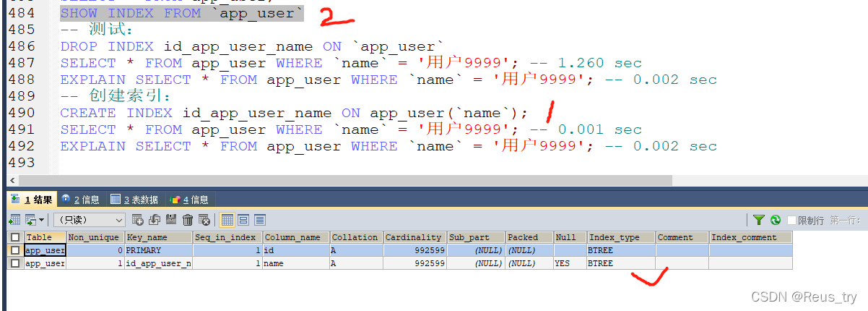The height and width of the screenshot is (311, 868).
Task: Select the YES cell in Null column
Action: pyautogui.click(x=570, y=263)
